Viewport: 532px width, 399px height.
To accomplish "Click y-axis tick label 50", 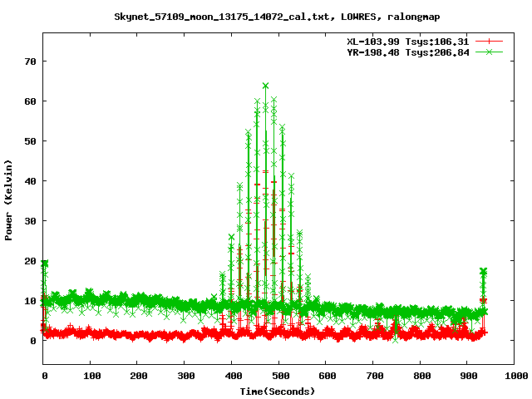I will 30,141.
